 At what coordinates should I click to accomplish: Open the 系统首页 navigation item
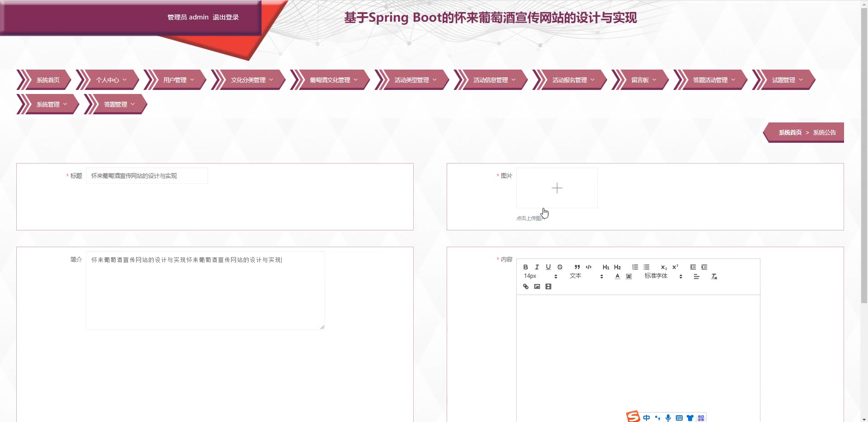click(44, 80)
